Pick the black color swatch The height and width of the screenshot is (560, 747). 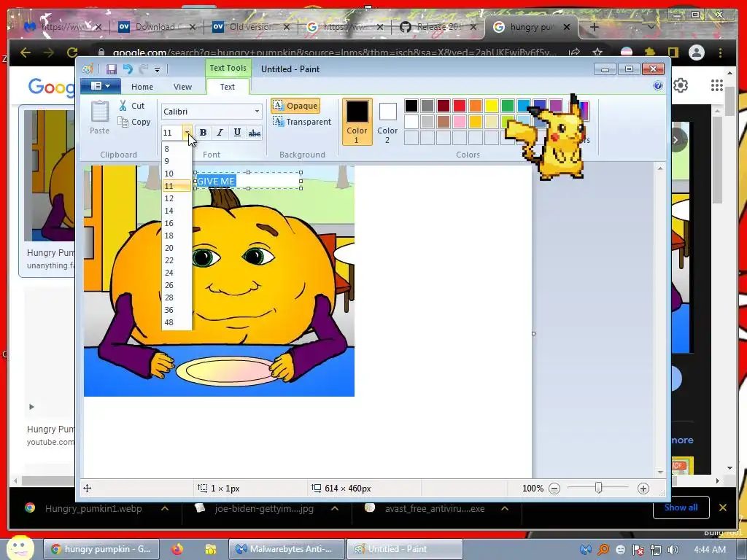pos(411,106)
